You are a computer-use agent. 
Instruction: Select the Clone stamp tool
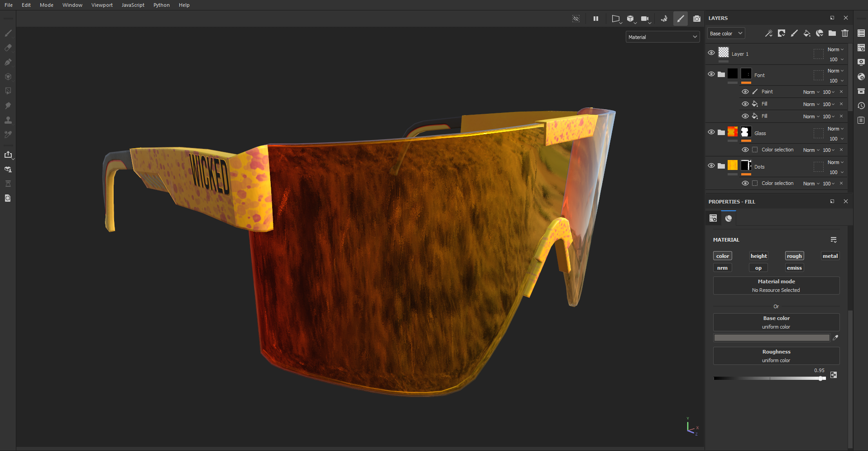pyautogui.click(x=8, y=120)
